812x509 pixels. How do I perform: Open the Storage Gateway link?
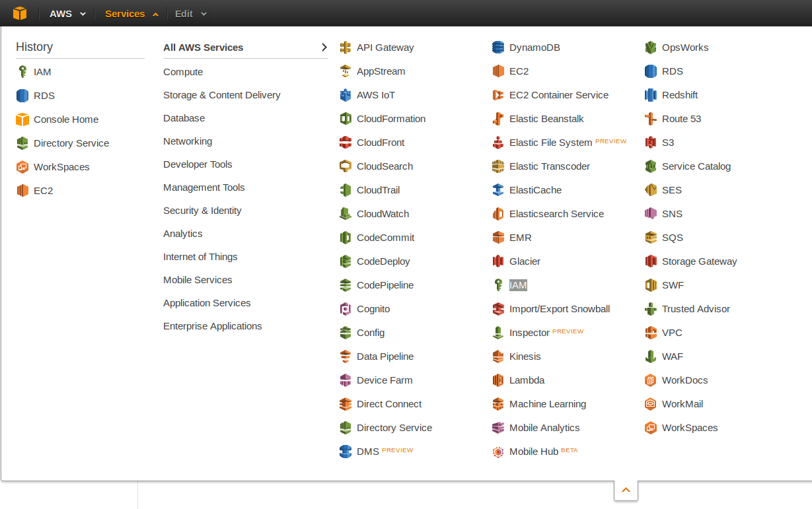coord(699,261)
